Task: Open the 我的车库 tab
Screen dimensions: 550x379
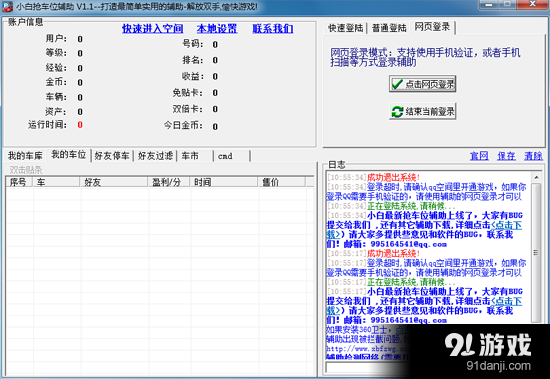Action: click(x=25, y=155)
